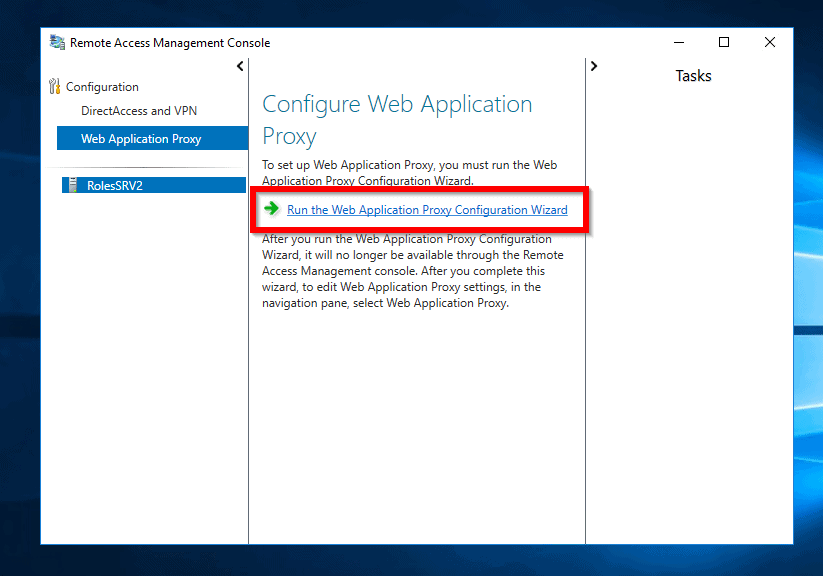Click the console icon in the title bar
Screen dimensions: 823x576
[x=56, y=41]
